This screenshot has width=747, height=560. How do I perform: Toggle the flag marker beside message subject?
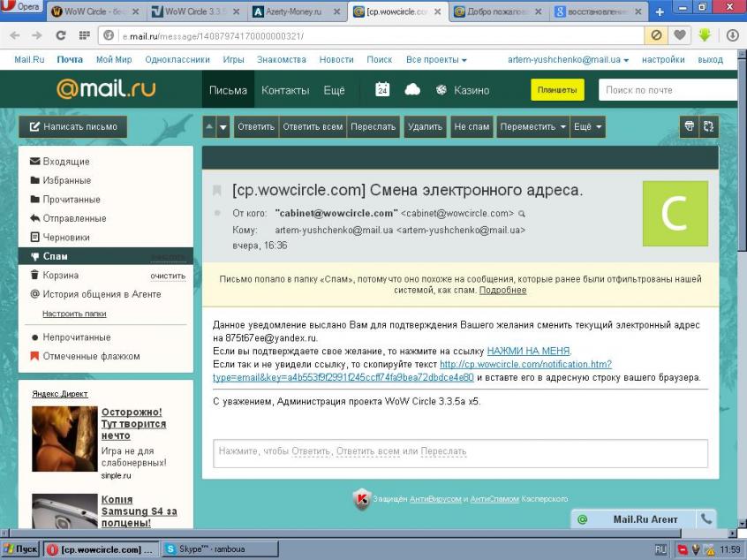tap(216, 191)
